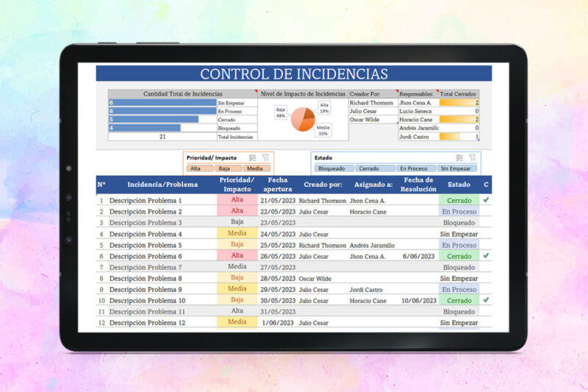Click Alta 19% pie chart label

coord(324,108)
